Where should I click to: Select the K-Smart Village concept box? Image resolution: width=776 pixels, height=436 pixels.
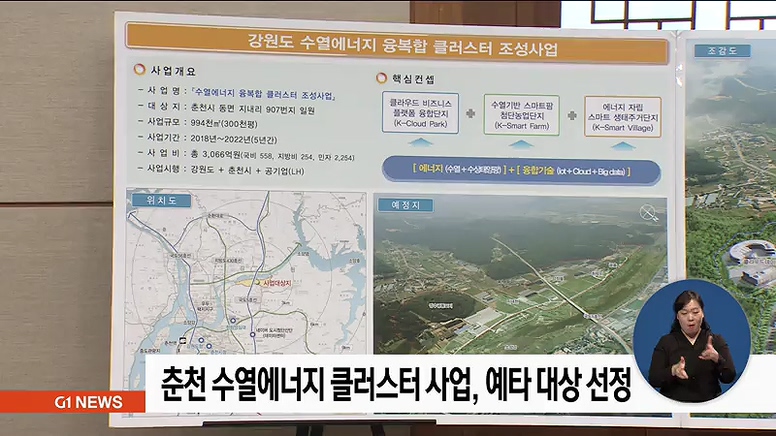(623, 116)
